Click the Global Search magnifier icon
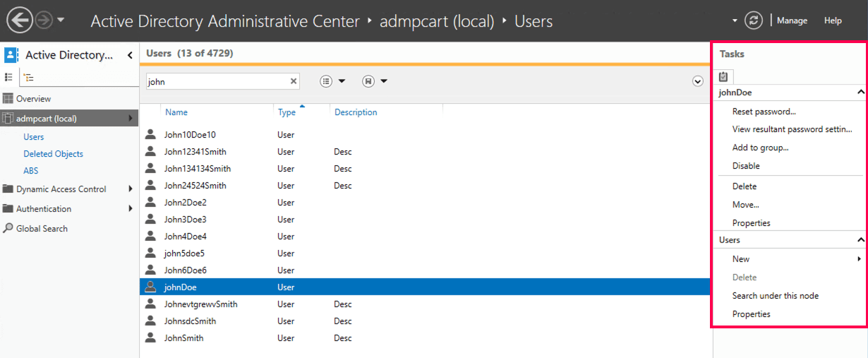The height and width of the screenshot is (358, 868). (8, 228)
